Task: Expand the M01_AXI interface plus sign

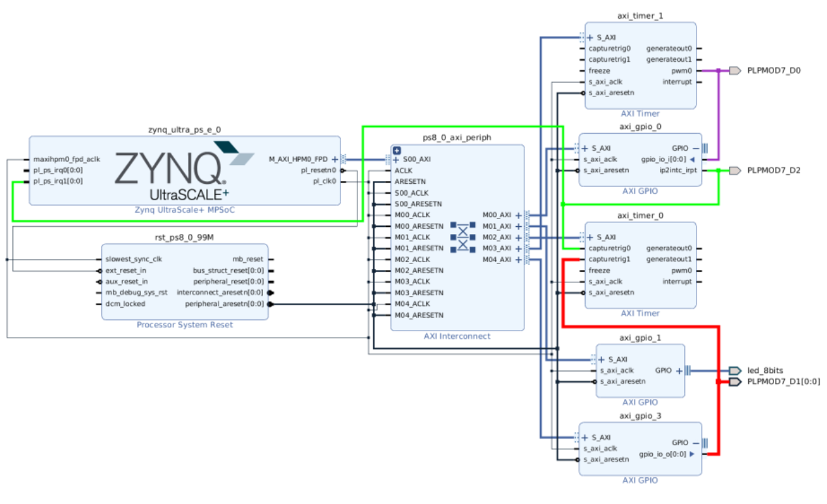Action: pos(519,226)
